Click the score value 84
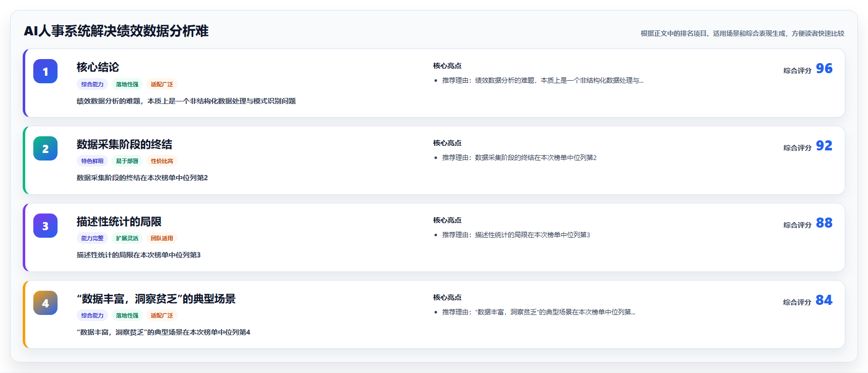 click(x=824, y=300)
